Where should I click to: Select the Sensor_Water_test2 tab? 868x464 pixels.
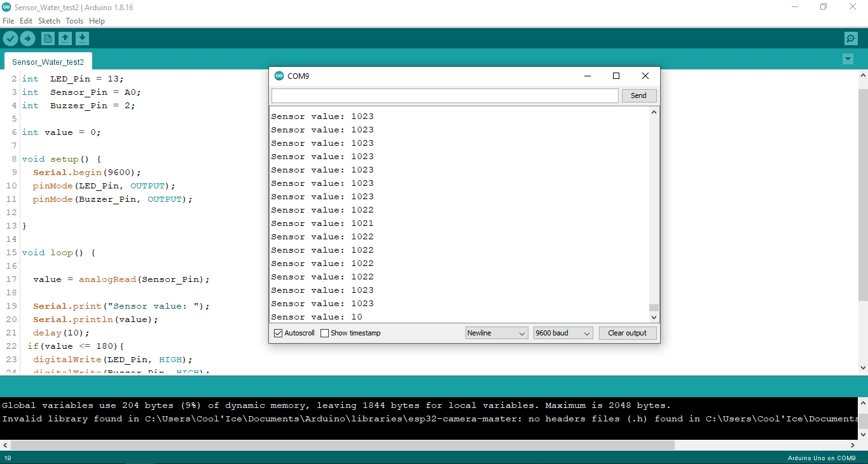[x=48, y=62]
